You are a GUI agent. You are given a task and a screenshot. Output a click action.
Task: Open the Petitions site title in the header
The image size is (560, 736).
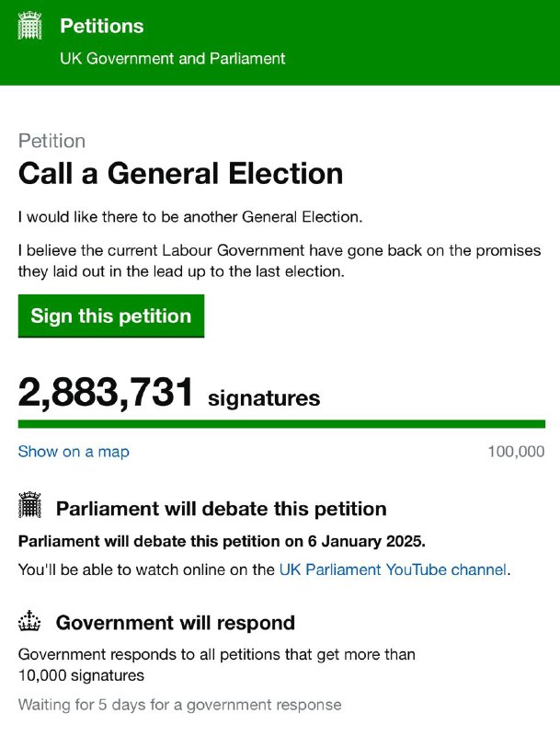pyautogui.click(x=102, y=26)
